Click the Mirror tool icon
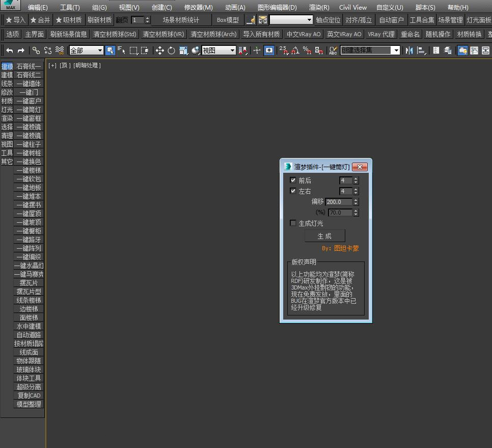 point(409,50)
